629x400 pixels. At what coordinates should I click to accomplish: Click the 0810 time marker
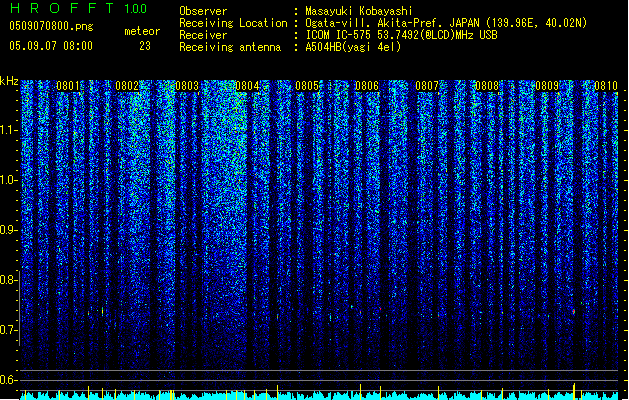pyautogui.click(x=606, y=86)
